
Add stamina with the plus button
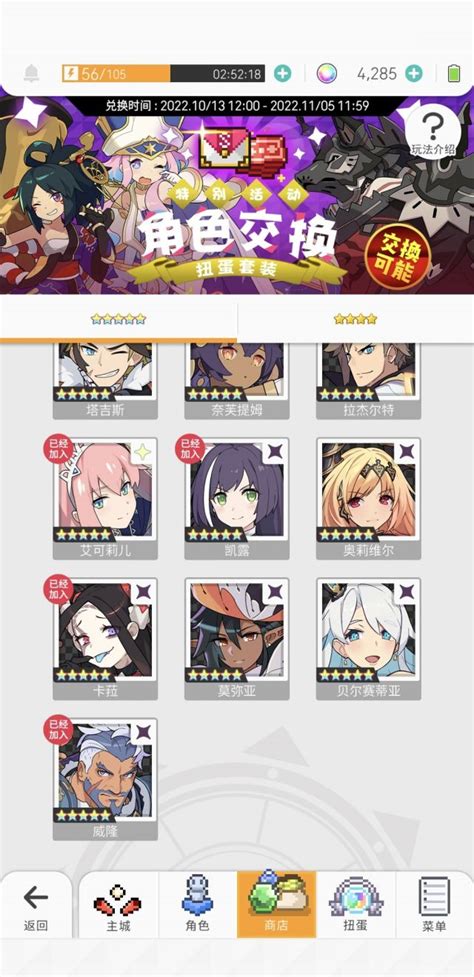282,74
